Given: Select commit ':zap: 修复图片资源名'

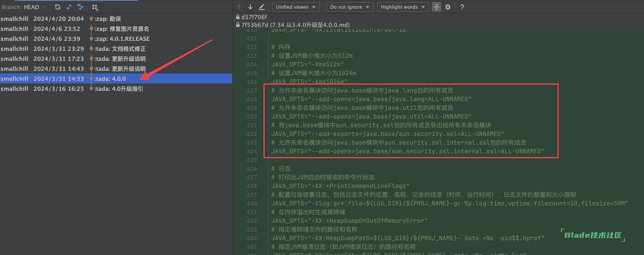Looking at the screenshot, I should click(x=116, y=29).
